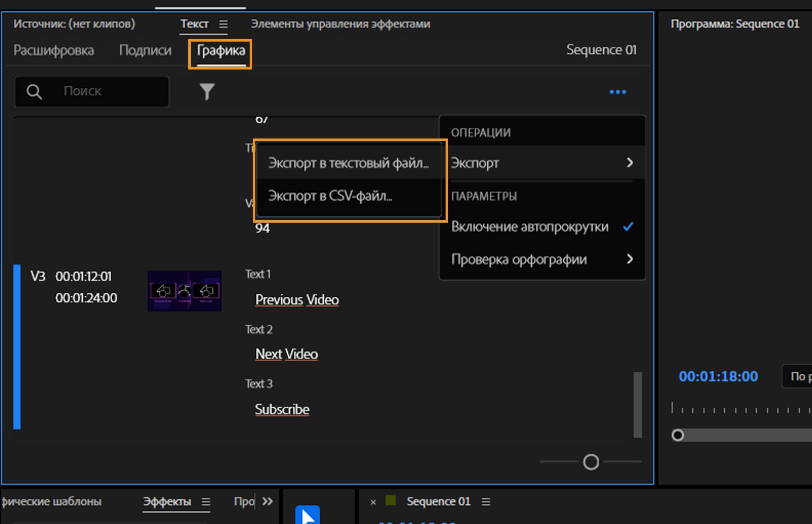Viewport: 812px width, 524px height.
Task: Open Элементы управления эффектами panel tab
Action: [341, 24]
